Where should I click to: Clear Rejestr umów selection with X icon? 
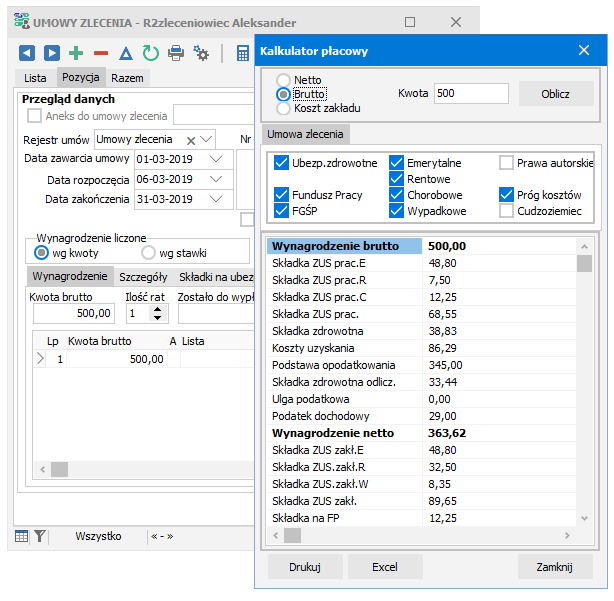coord(191,141)
